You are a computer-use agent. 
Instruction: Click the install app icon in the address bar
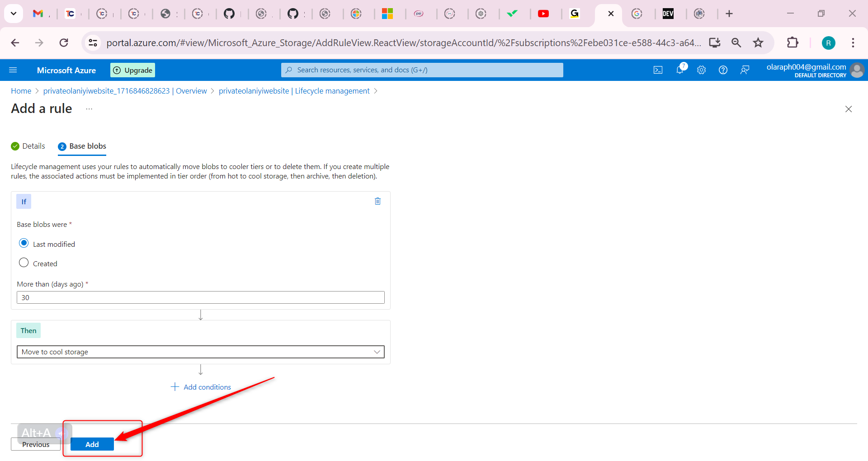(715, 43)
